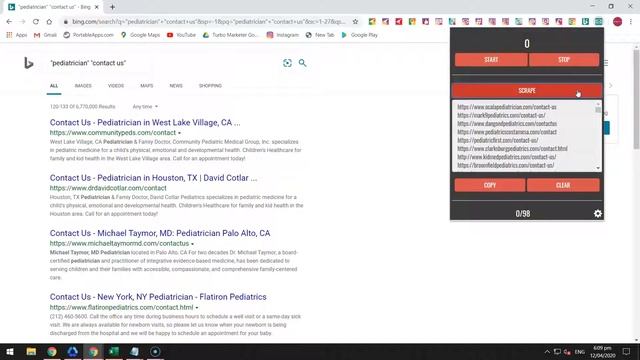640x360 pixels.
Task: Click the first Chrome taskbar icon
Action: (52, 351)
